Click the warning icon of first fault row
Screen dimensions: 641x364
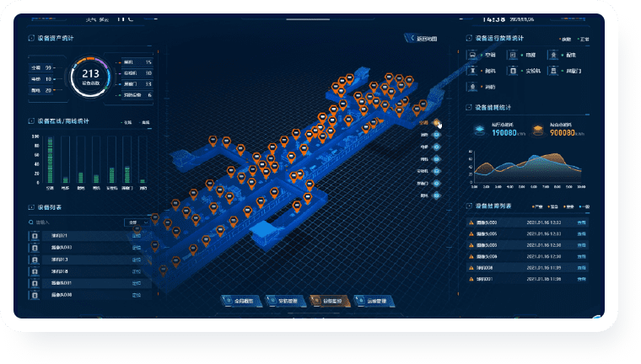coord(471,222)
